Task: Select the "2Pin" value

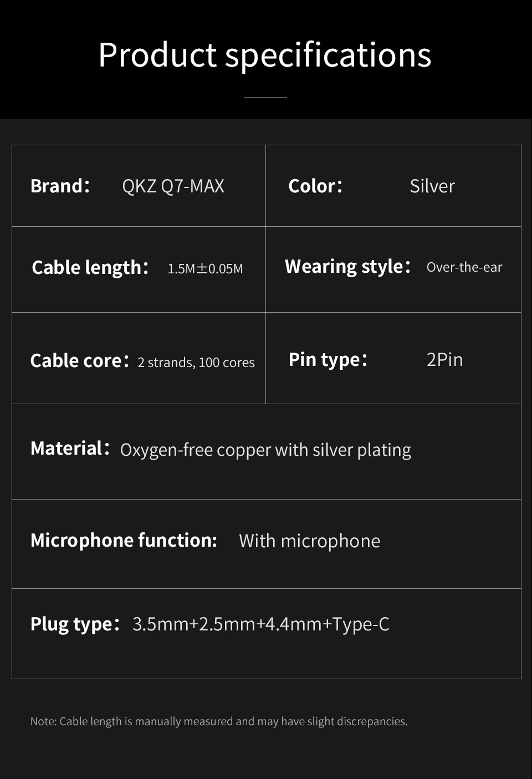Action: click(x=444, y=360)
